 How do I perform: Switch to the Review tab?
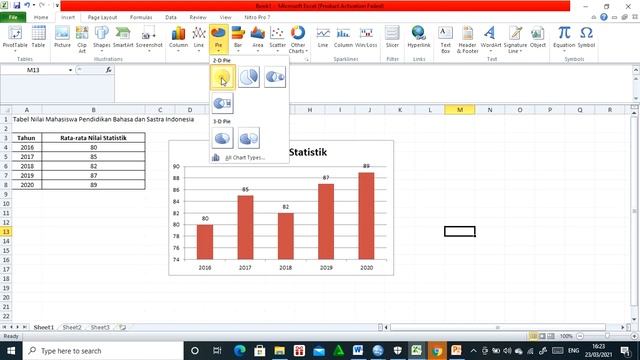pyautogui.click(x=198, y=17)
